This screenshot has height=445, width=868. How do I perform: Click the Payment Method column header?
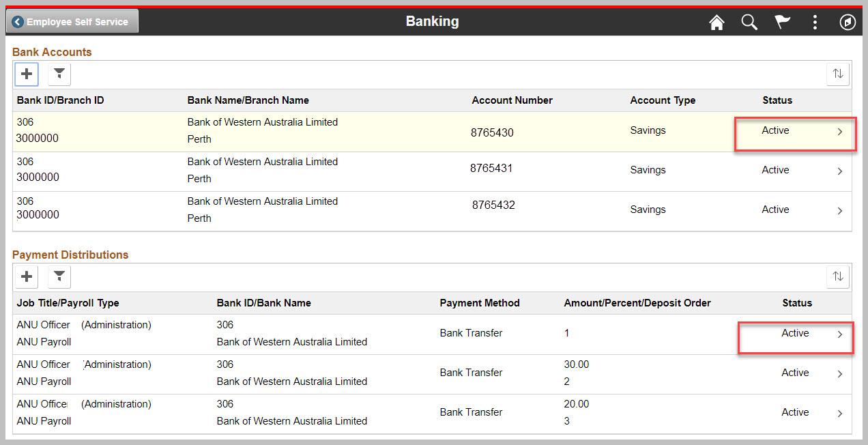[x=479, y=303]
